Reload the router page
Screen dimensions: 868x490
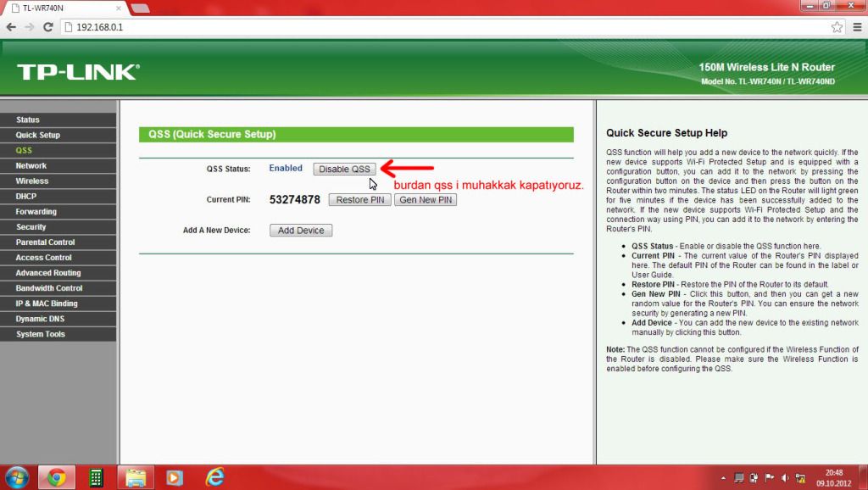point(48,26)
